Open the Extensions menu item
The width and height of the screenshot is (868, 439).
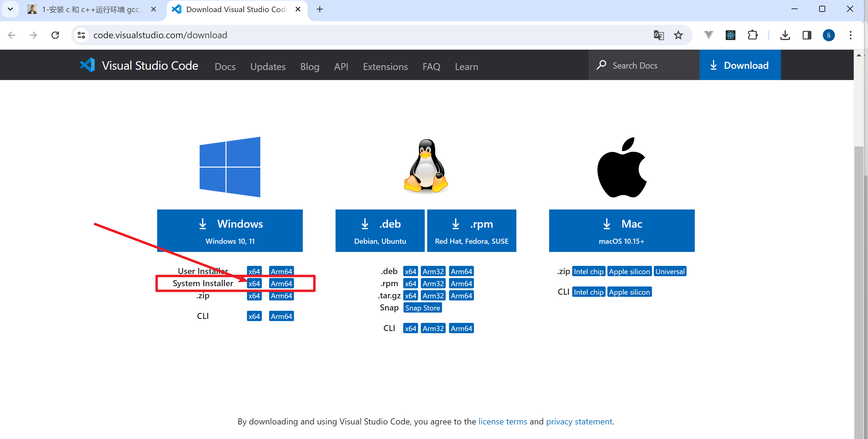(x=385, y=66)
